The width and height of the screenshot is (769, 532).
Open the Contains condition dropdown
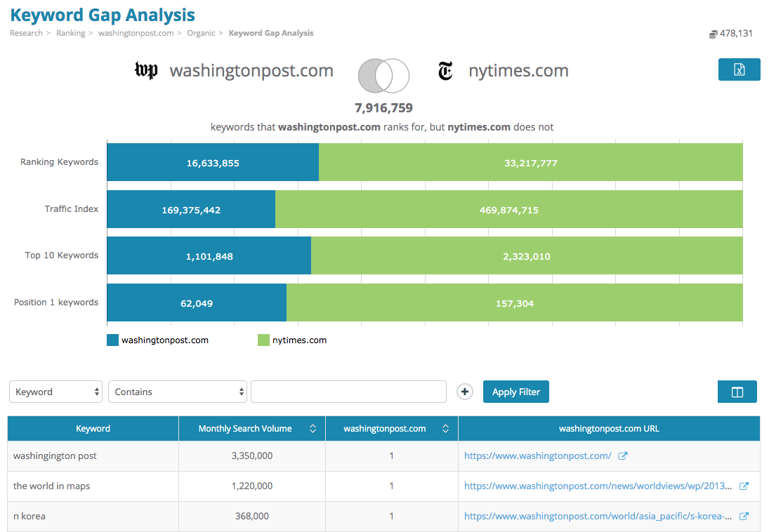coord(177,392)
